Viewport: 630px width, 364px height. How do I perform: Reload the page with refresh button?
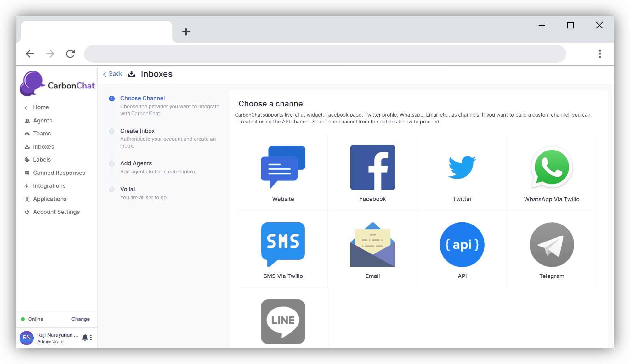(x=70, y=54)
